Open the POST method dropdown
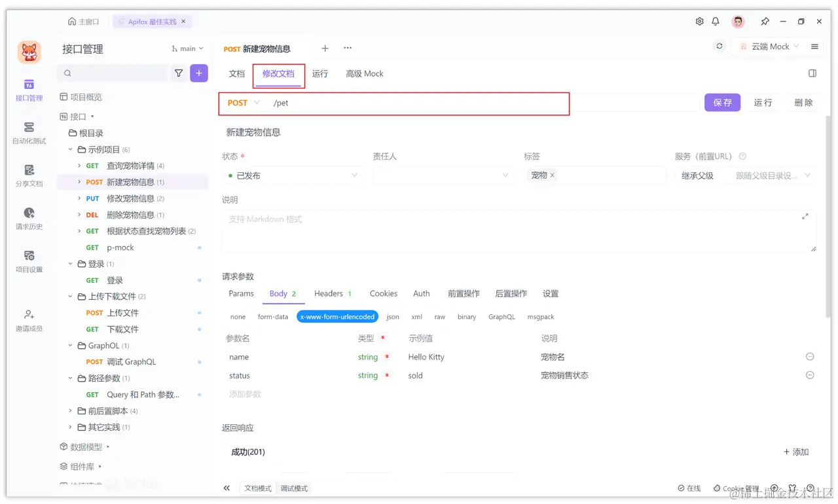838x504 pixels. click(242, 103)
